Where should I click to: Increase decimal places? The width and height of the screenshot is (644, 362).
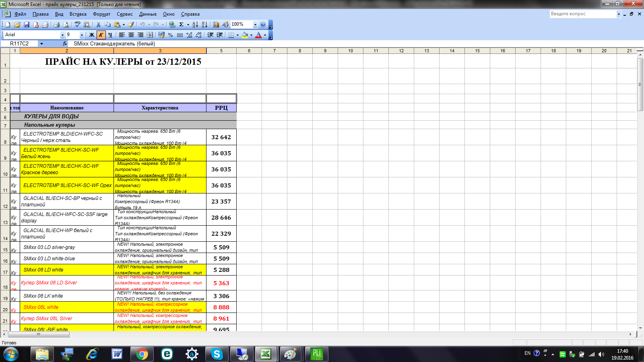(x=189, y=35)
